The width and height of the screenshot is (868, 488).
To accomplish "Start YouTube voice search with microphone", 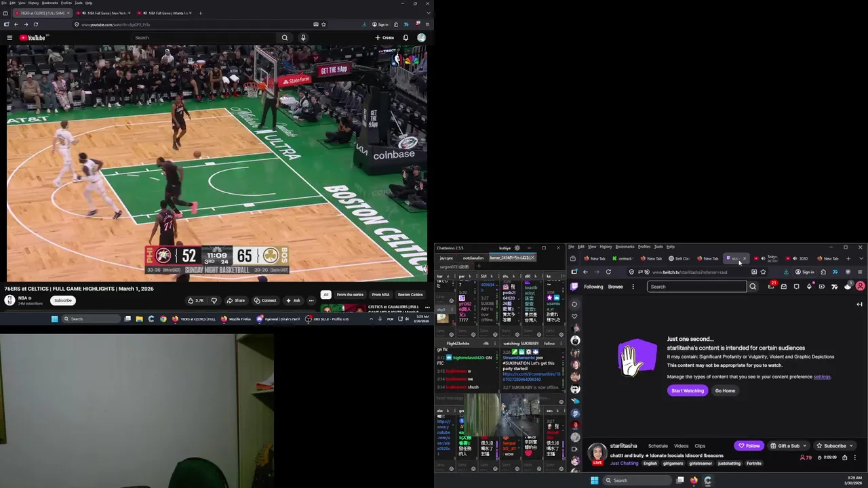I will click(x=303, y=38).
